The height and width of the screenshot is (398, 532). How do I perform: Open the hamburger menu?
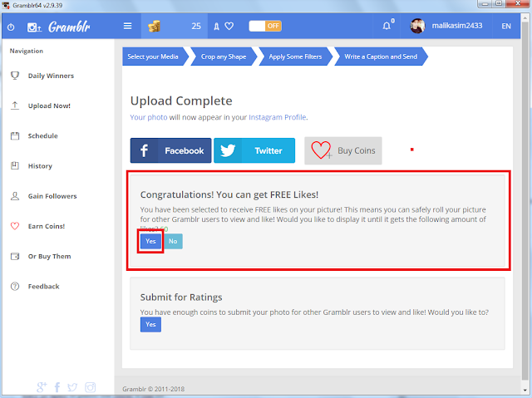pos(127,26)
